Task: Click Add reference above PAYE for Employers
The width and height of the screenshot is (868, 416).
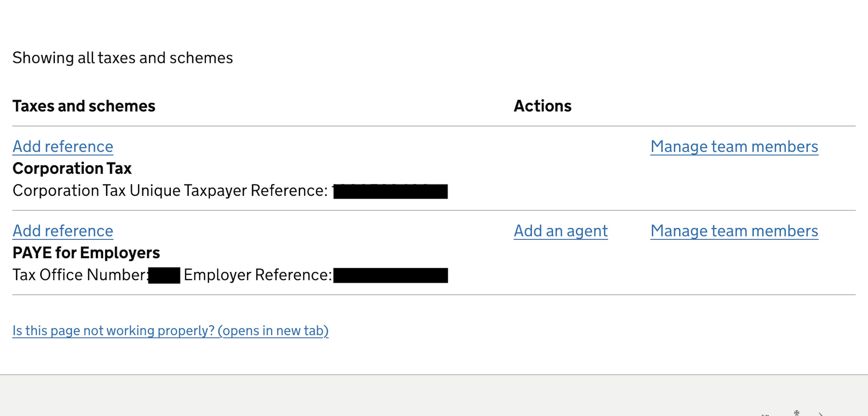Action: coord(63,231)
